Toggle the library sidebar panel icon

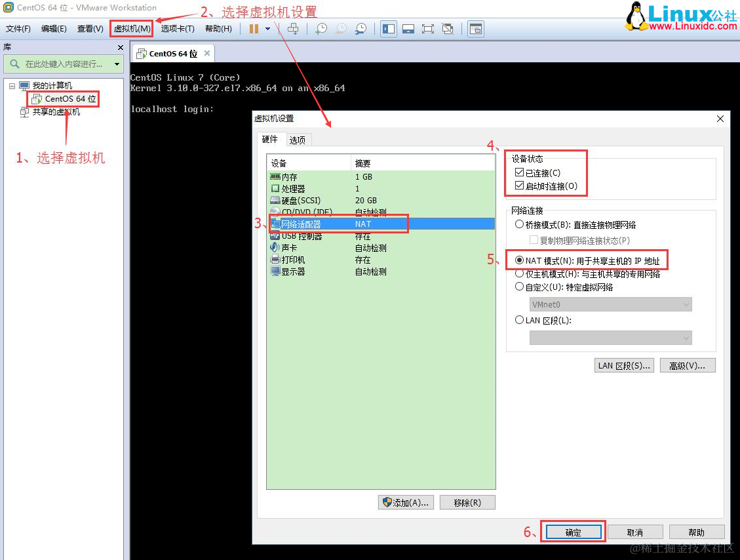tap(388, 28)
